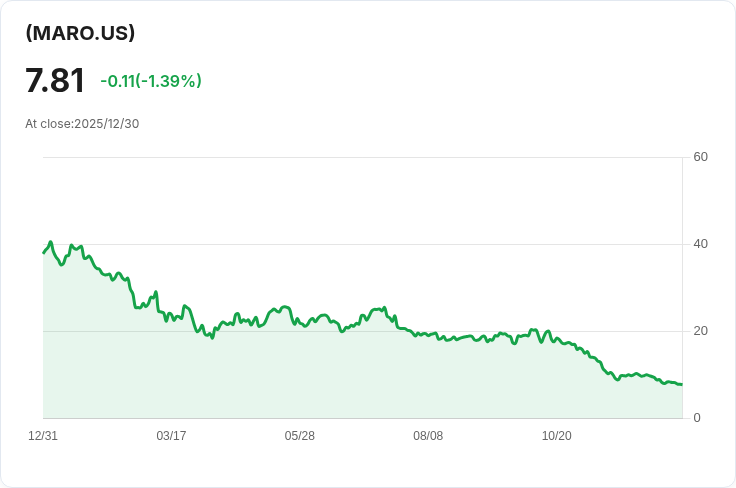Select the 12/31 date label
736x488 pixels.
pyautogui.click(x=43, y=436)
